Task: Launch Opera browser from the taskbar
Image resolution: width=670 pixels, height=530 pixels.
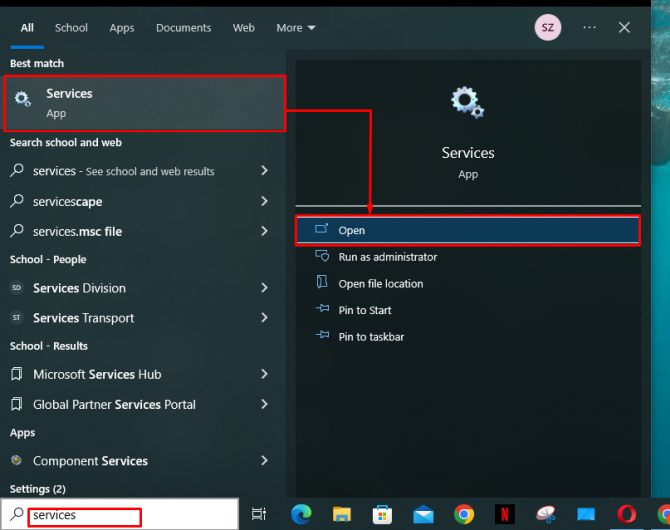Action: point(627,514)
